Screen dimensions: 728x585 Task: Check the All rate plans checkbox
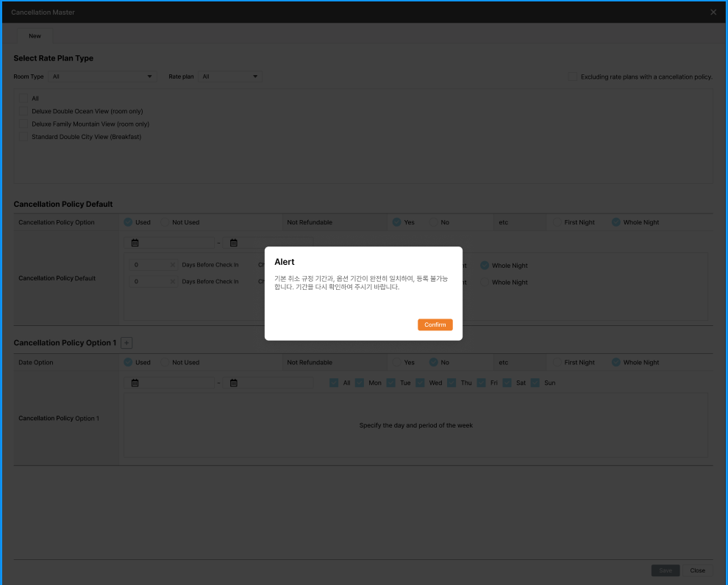click(x=24, y=99)
